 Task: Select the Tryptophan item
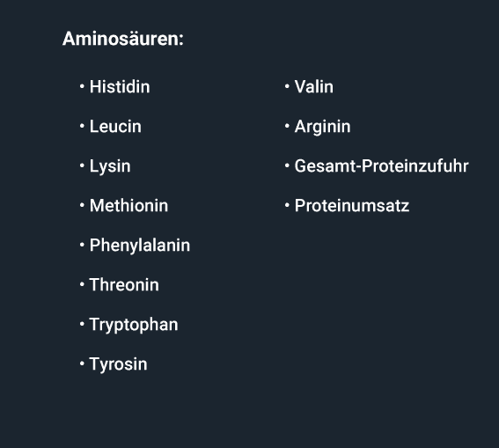134,325
